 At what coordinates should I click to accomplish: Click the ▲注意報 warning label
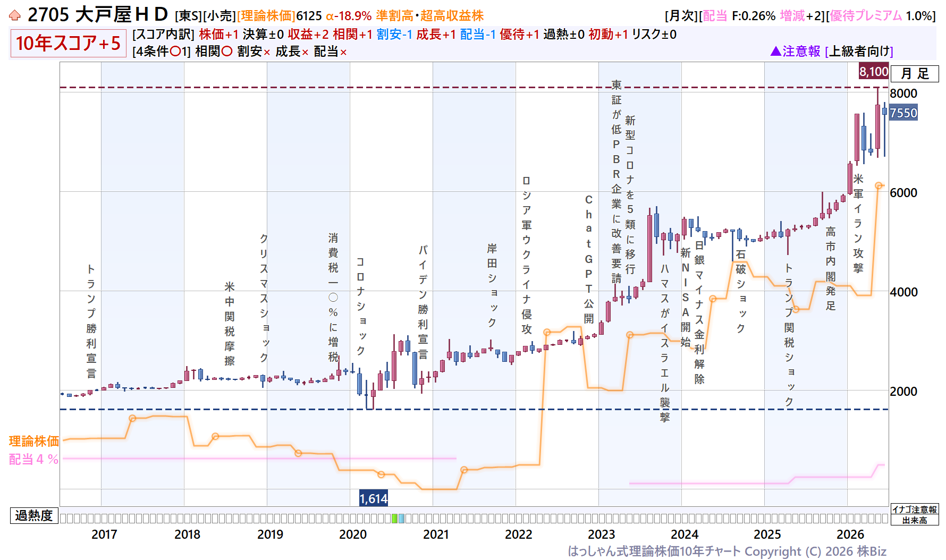pos(795,51)
